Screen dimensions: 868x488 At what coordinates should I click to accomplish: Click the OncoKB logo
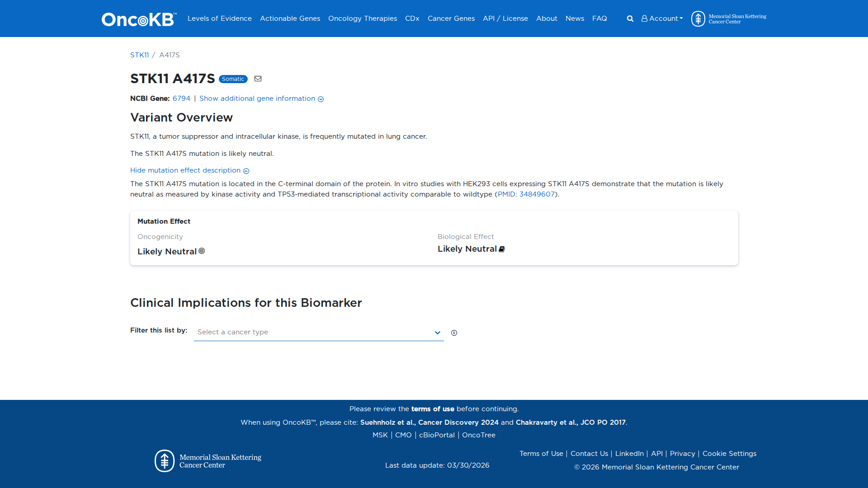point(138,19)
